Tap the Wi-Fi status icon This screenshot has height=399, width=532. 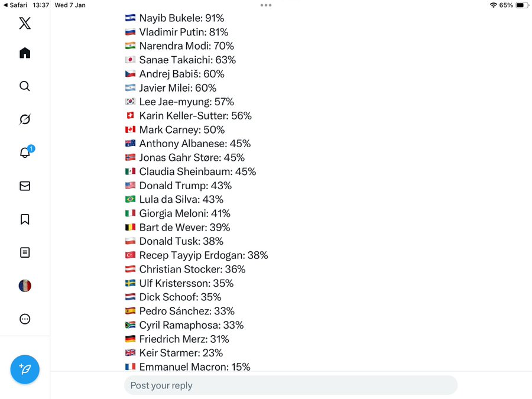[x=493, y=5]
